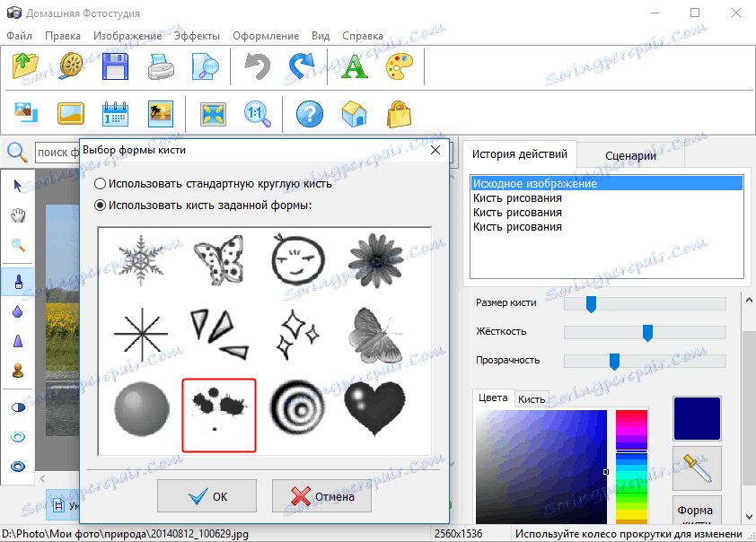Image resolution: width=756 pixels, height=542 pixels.
Task: Choose the ink splatter brush shape
Action: tap(219, 415)
